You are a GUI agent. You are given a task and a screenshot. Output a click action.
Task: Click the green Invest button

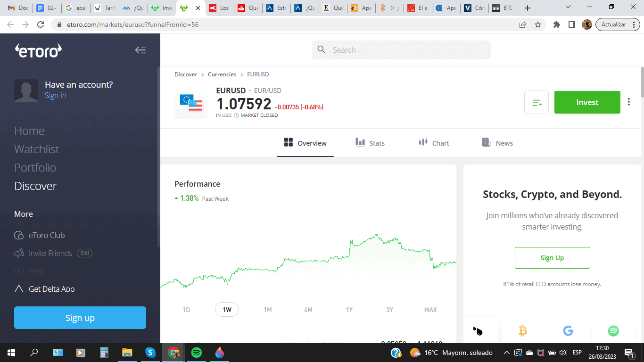coord(587,102)
